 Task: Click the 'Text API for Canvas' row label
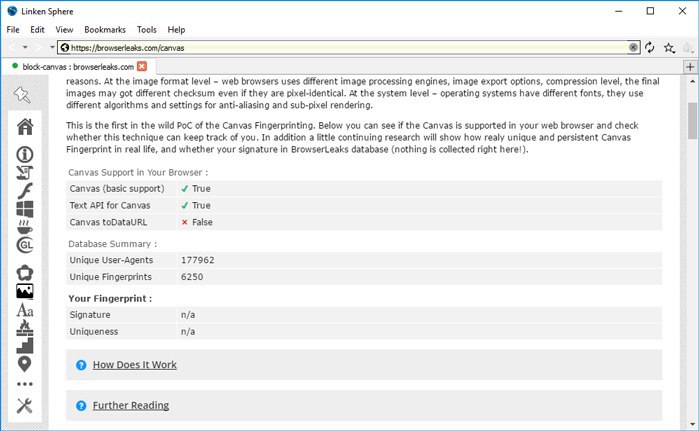pyautogui.click(x=110, y=205)
